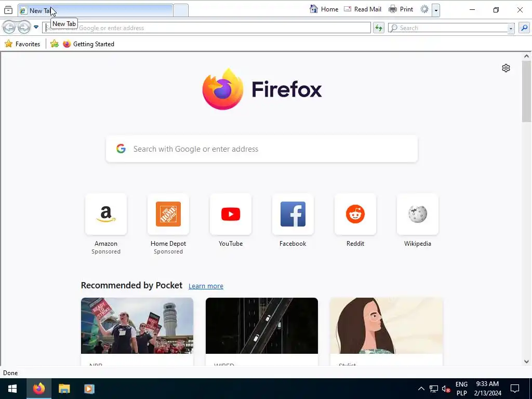Open the Getting Started bookmark
This screenshot has width=532, height=399.
pyautogui.click(x=88, y=44)
